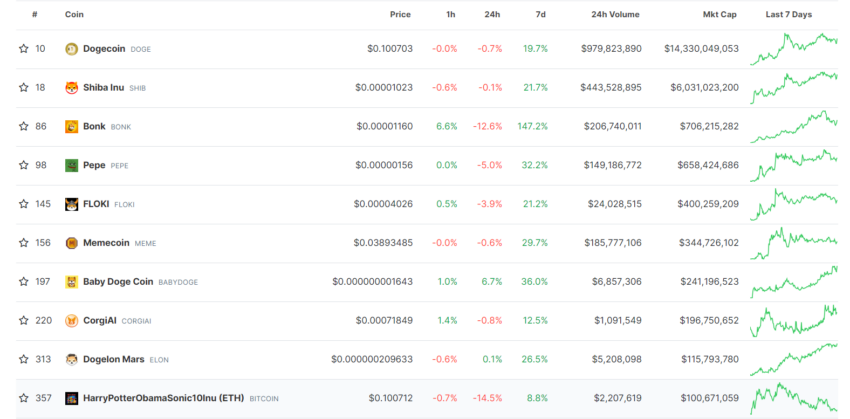
Task: Click the Memecoin logo icon
Action: coord(72,243)
